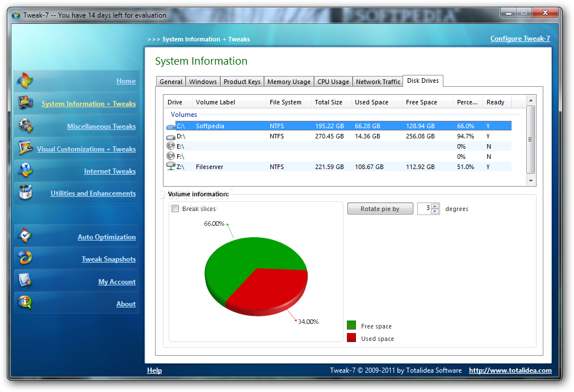Image resolution: width=574 pixels, height=392 pixels.
Task: Click the Miscellaneous Tweaks gear icon
Action: click(25, 125)
